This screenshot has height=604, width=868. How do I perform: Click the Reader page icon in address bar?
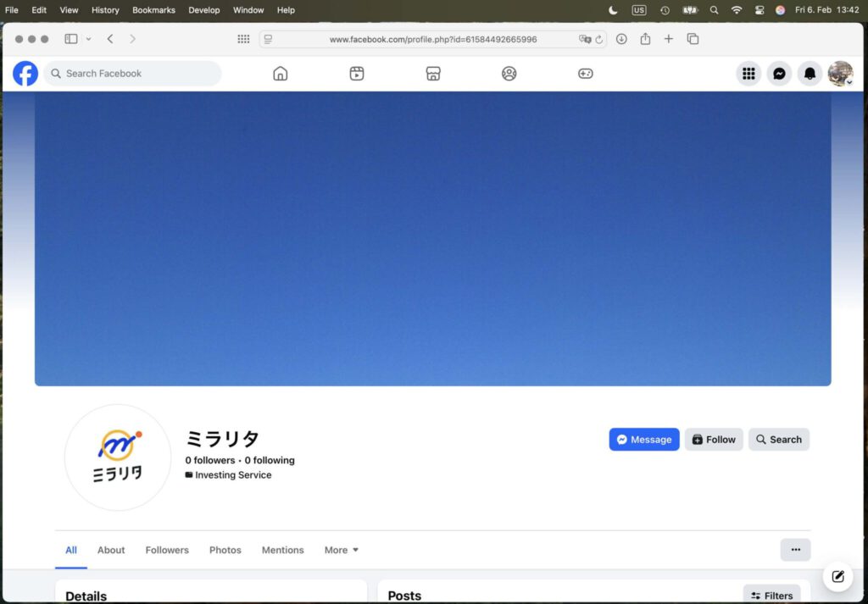coord(269,39)
